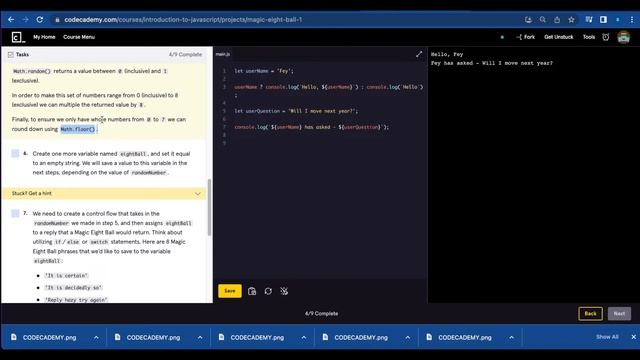Toggle the checkbox for task 7
Image resolution: width=640 pixels, height=360 pixels.
click(15, 213)
